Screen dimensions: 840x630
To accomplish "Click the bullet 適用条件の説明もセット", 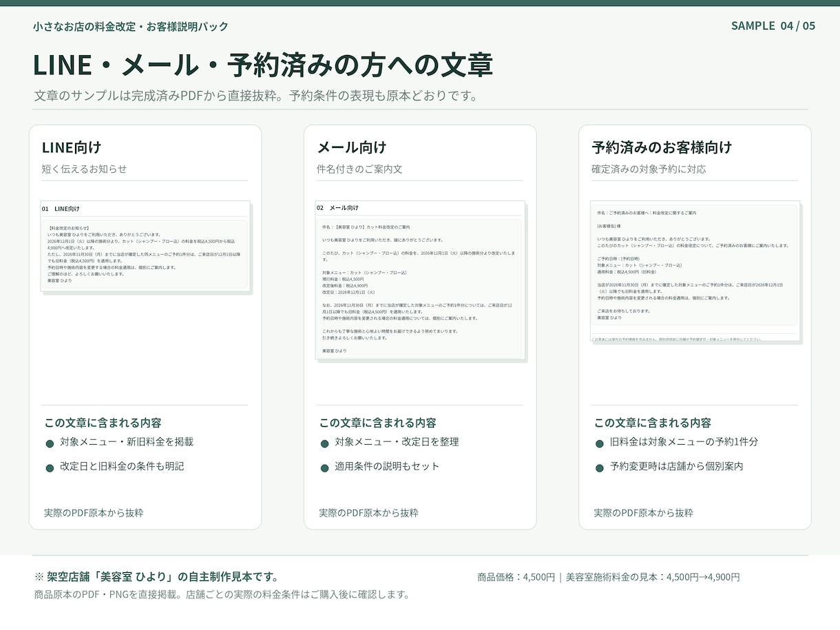I will 387,466.
